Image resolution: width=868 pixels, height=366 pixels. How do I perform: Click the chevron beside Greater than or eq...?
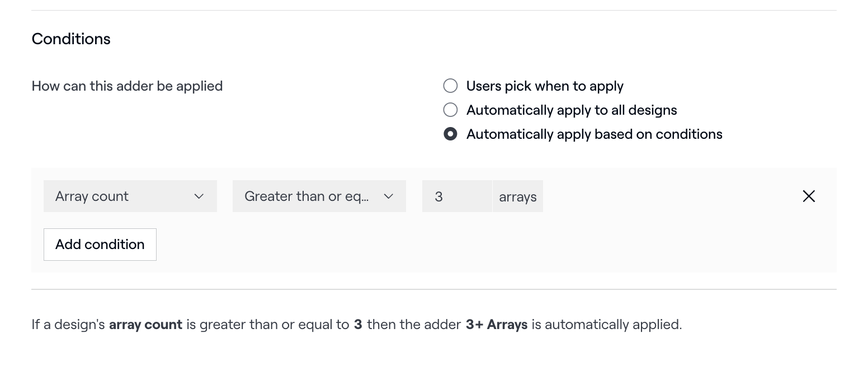(x=389, y=196)
